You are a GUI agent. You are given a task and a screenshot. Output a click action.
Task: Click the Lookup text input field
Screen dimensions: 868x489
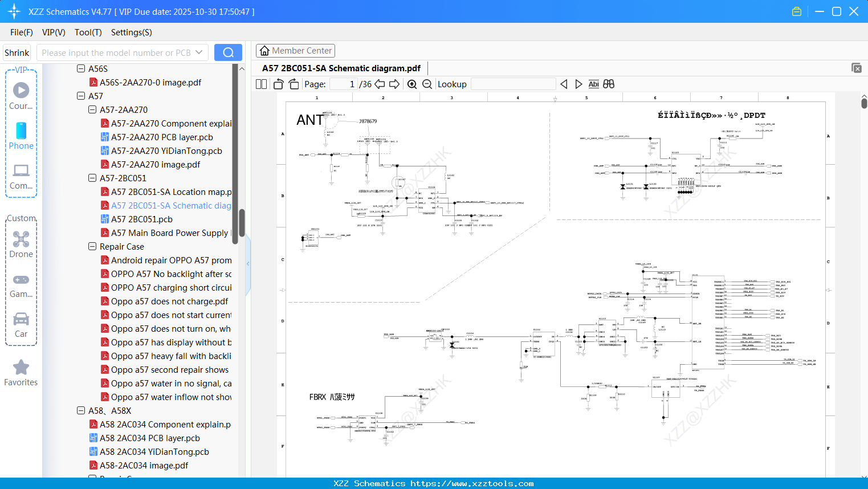click(x=513, y=84)
